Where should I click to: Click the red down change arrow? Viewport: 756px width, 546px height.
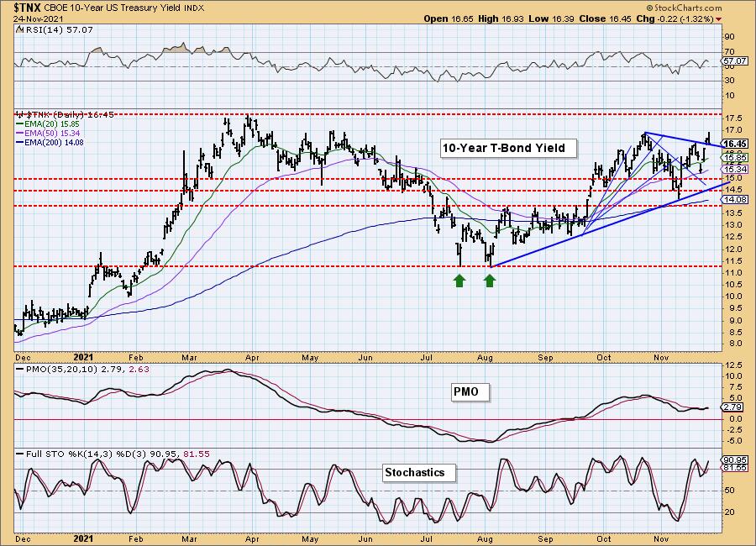pos(719,19)
